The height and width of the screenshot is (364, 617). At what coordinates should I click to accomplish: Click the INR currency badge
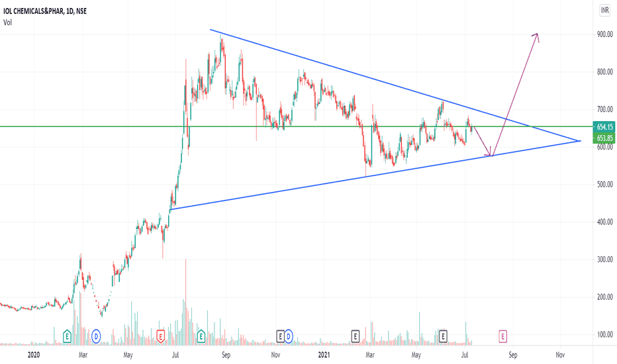605,10
